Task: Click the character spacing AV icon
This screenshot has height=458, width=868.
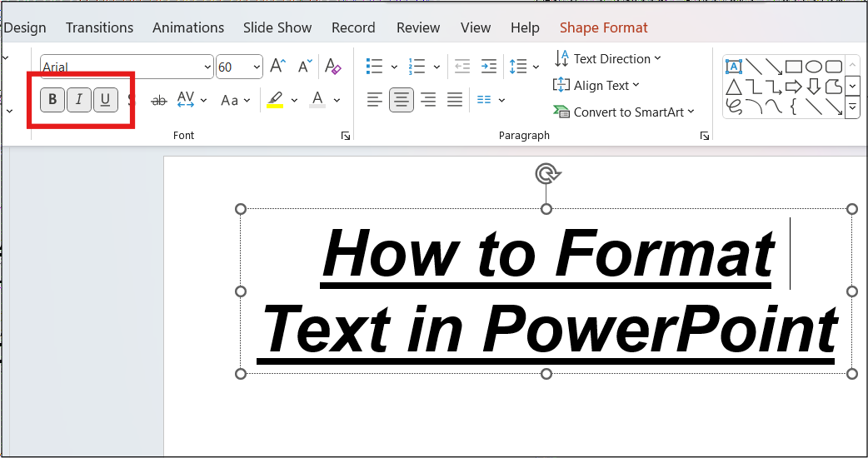Action: coord(186,100)
